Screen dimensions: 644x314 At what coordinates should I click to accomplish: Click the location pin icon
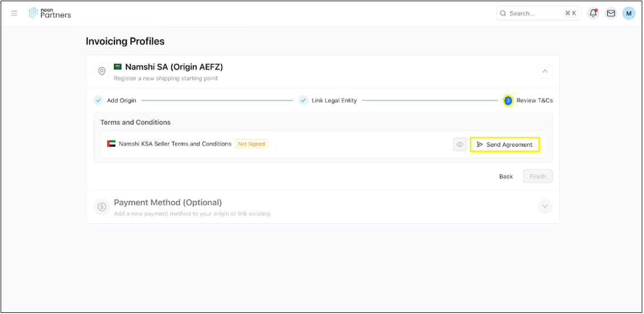coord(102,71)
